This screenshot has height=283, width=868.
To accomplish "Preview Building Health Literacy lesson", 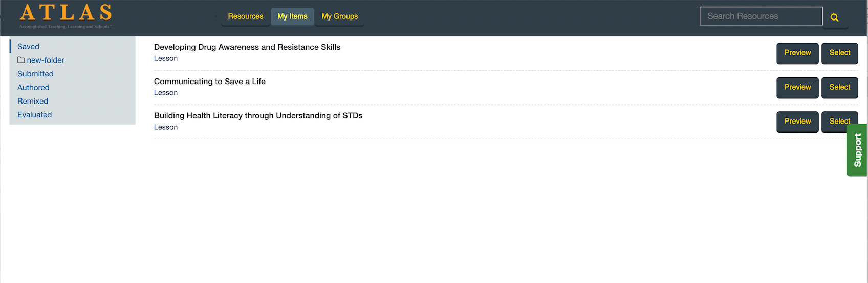I will click(x=797, y=122).
